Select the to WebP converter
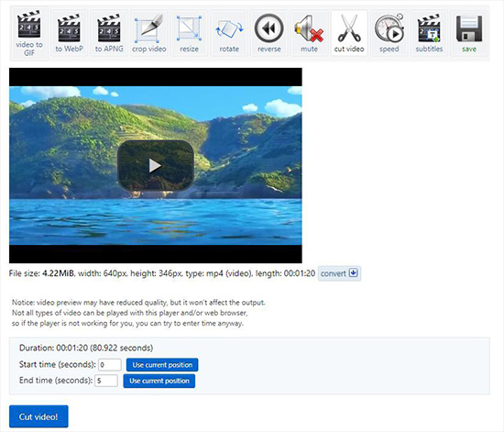Viewport: 504px width, 432px height. pyautogui.click(x=69, y=33)
